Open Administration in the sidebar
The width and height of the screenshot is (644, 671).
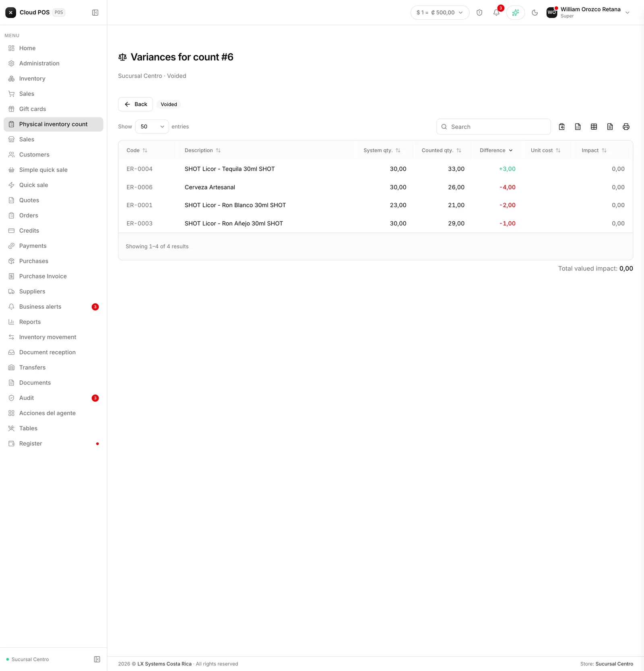pyautogui.click(x=53, y=64)
